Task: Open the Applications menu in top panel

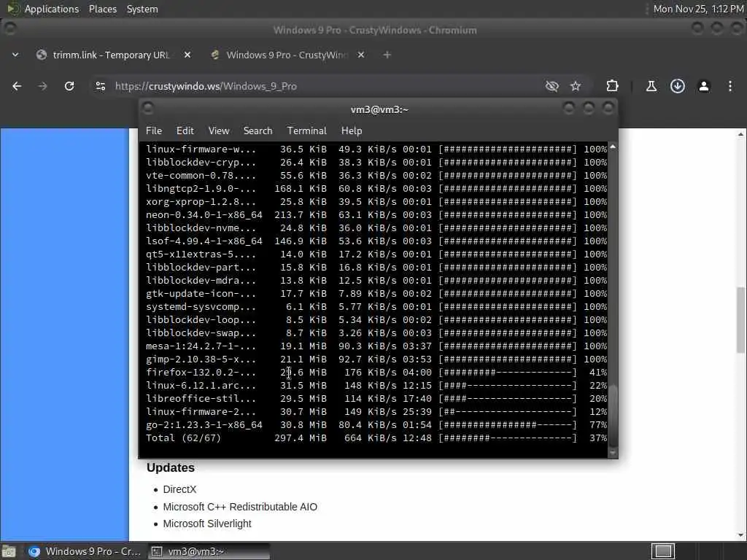Action: coord(52,9)
